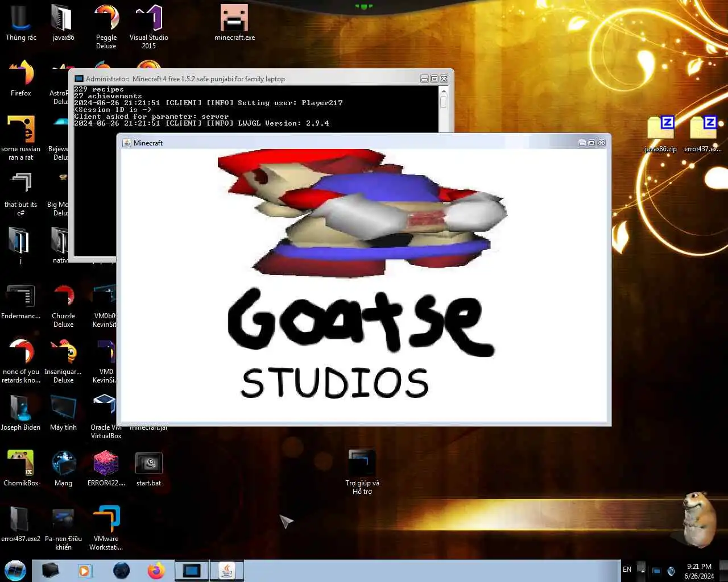
Task: Minimize the Minecraft window
Action: (582, 143)
